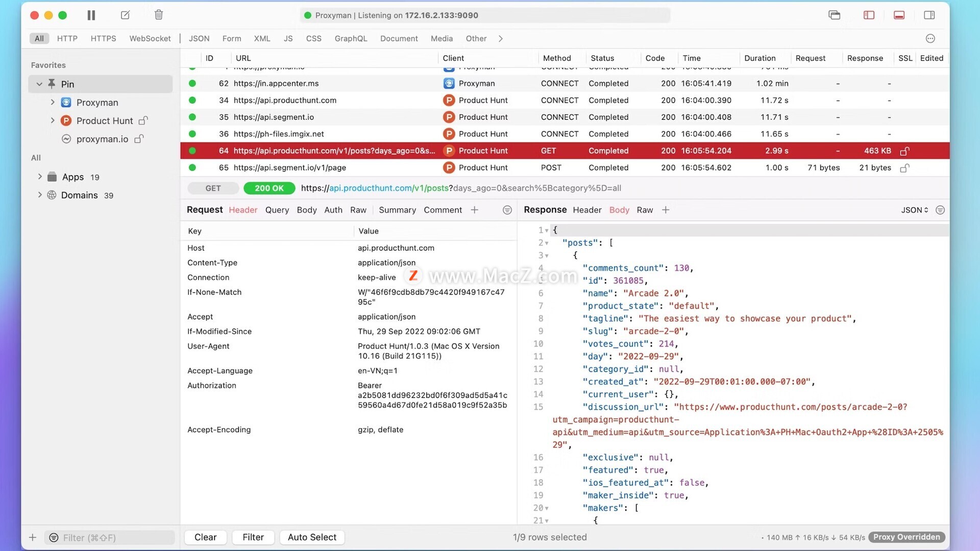The image size is (980, 551).
Task: Select row 36 https://ph-files.imgix.net
Action: (565, 134)
